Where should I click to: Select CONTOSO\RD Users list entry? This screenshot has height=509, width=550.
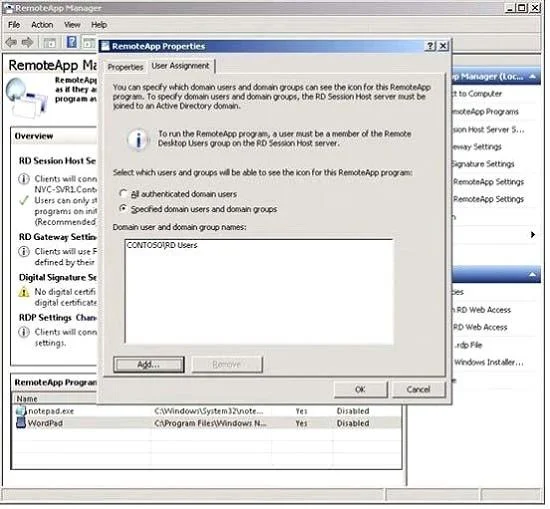pyautogui.click(x=162, y=245)
